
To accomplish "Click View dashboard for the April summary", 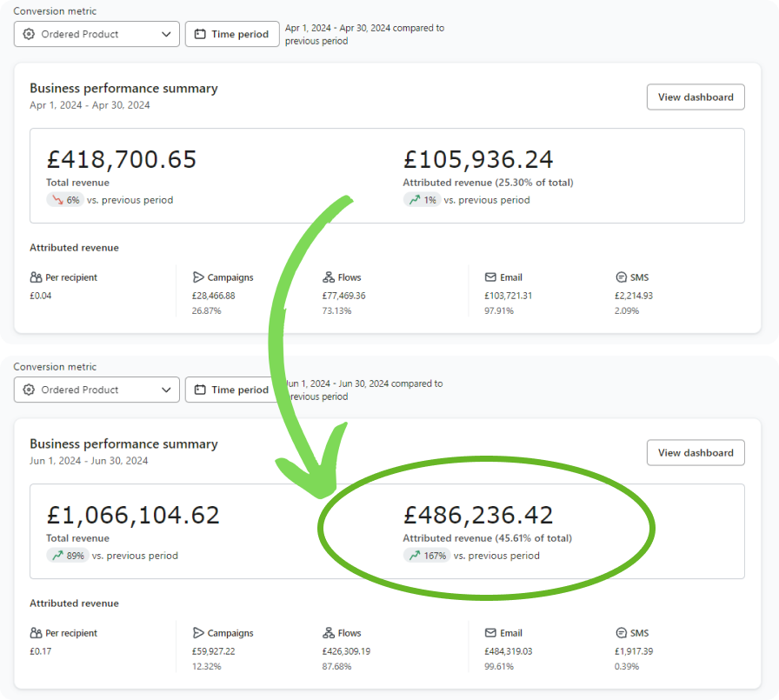I will (x=696, y=97).
